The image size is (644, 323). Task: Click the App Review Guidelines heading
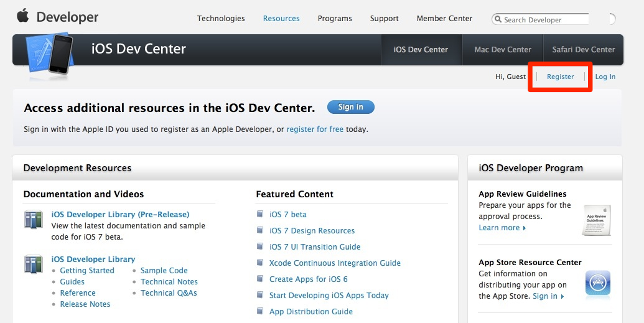tap(523, 194)
